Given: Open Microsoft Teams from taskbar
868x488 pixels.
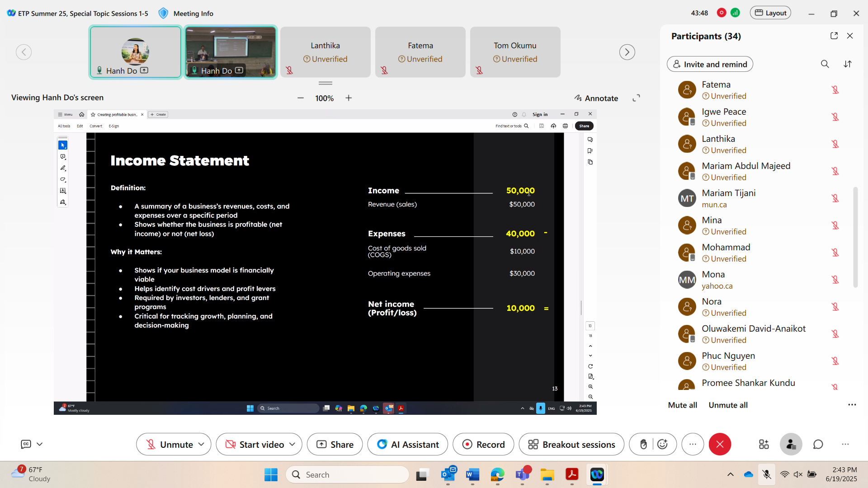Looking at the screenshot, I should click(x=522, y=474).
